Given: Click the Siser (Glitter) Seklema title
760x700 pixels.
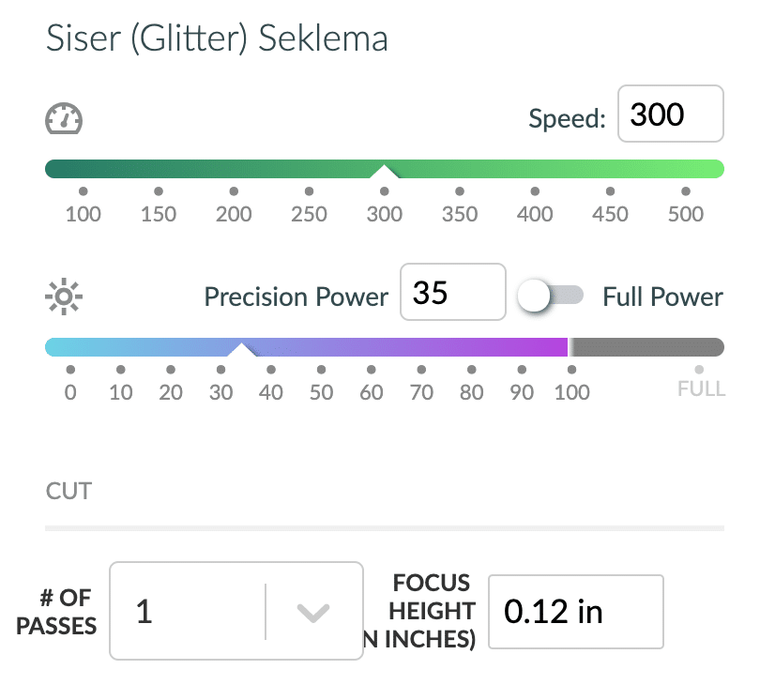Looking at the screenshot, I should [217, 38].
